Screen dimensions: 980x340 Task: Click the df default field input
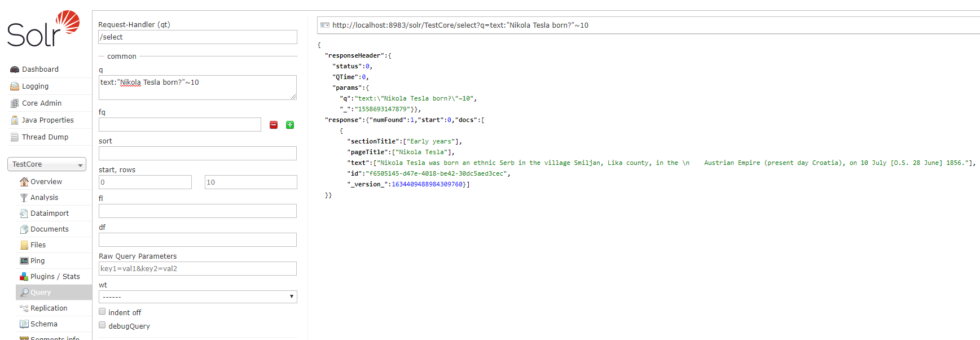pyautogui.click(x=197, y=240)
